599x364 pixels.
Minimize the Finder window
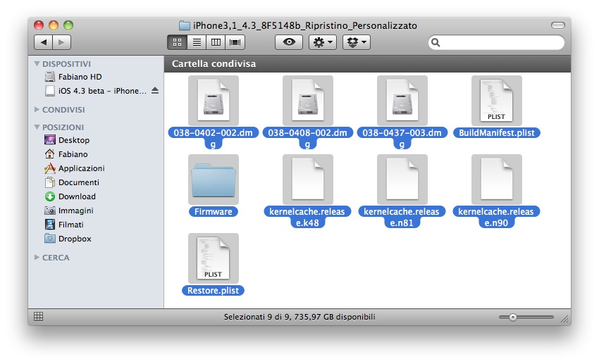tap(54, 25)
